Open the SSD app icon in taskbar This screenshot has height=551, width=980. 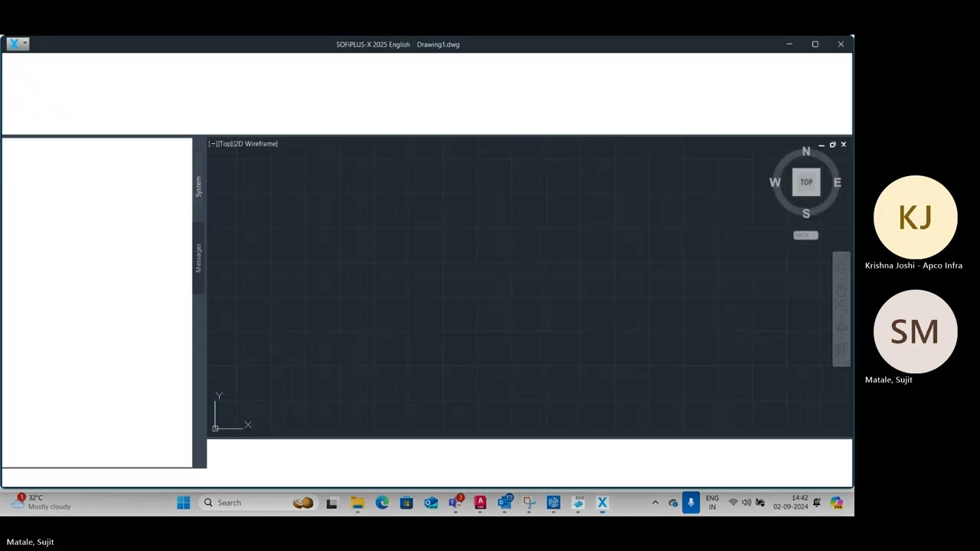click(x=578, y=503)
